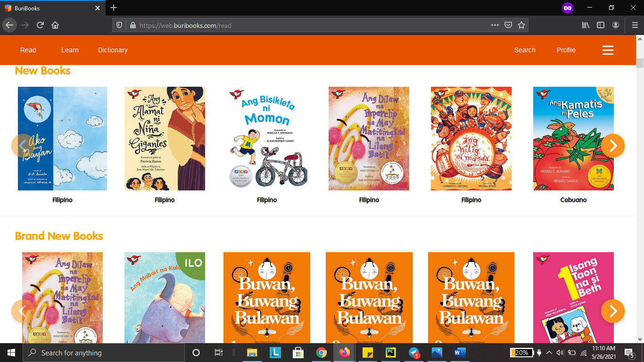Open the Learn section
The image size is (644, 362).
(70, 50)
